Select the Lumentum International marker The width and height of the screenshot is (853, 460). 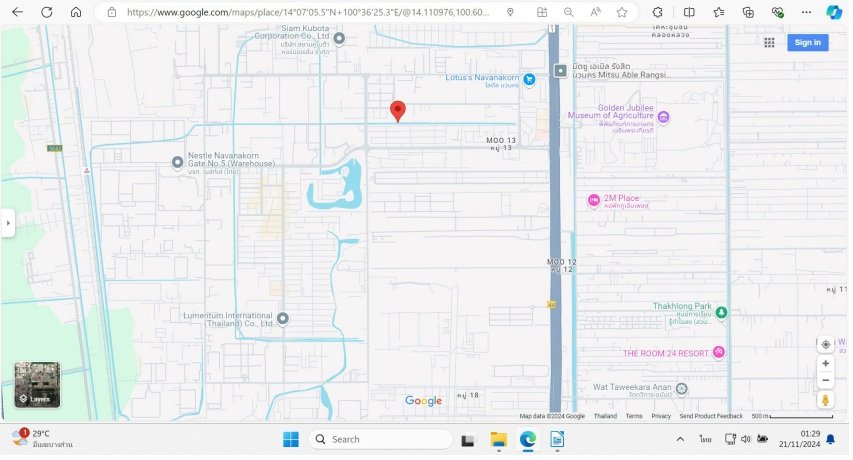(282, 319)
